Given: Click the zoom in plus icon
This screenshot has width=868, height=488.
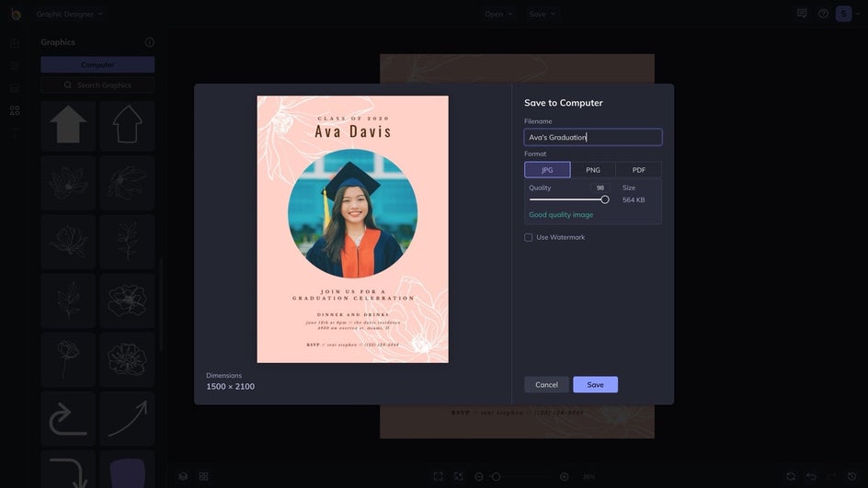Looking at the screenshot, I should click(x=564, y=476).
